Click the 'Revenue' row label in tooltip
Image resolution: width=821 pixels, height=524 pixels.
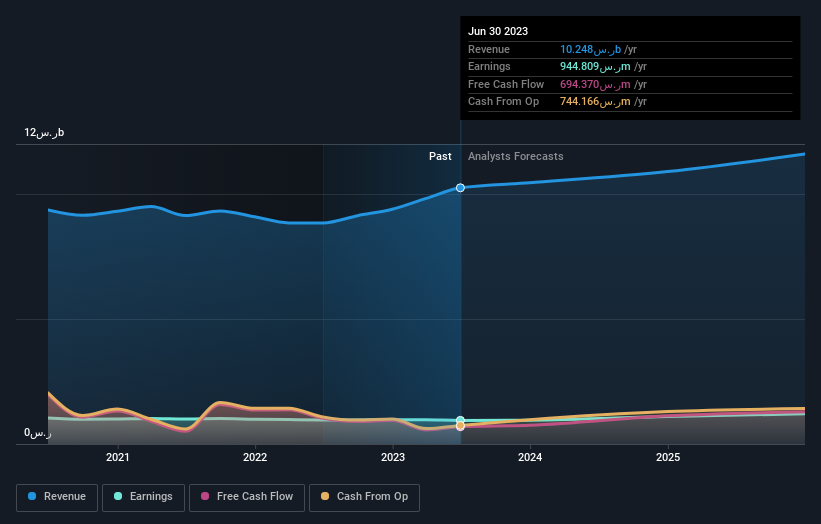pos(489,49)
